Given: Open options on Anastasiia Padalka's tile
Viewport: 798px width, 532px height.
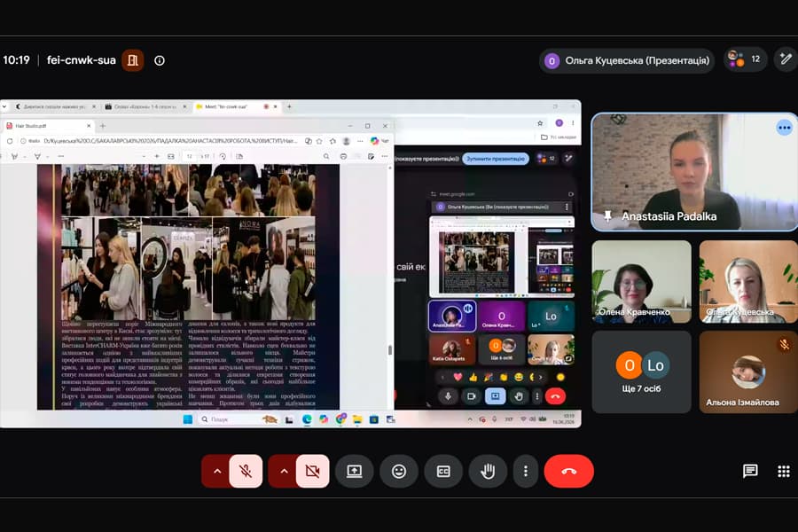Looking at the screenshot, I should [785, 128].
